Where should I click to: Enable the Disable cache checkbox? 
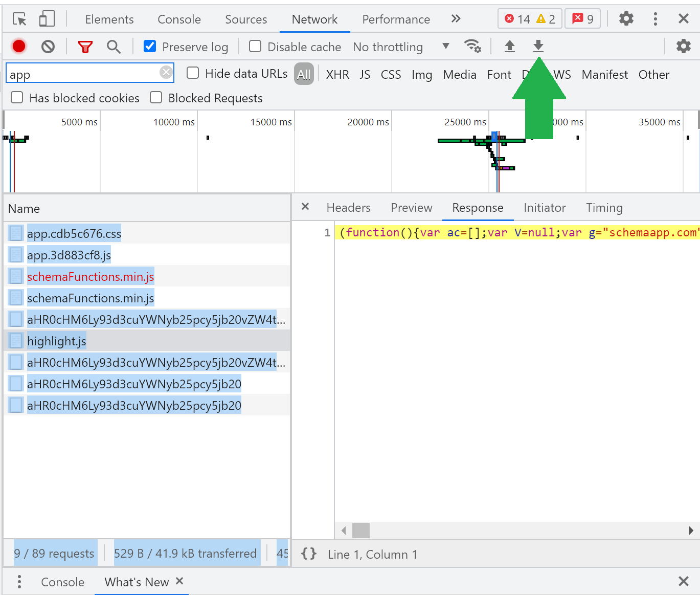pyautogui.click(x=255, y=47)
